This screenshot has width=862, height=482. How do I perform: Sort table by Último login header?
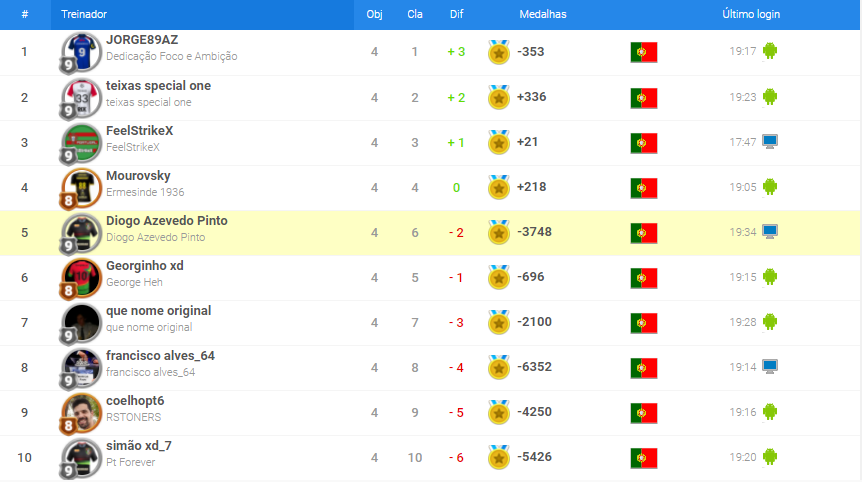click(751, 14)
